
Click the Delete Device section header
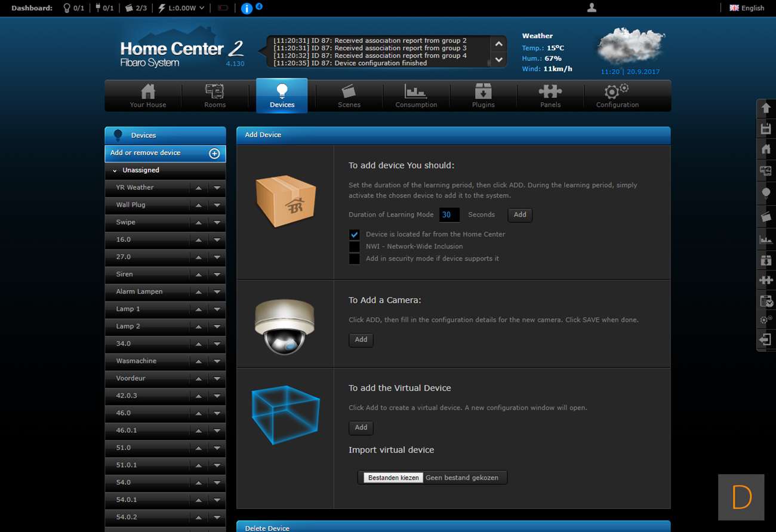[453, 527]
